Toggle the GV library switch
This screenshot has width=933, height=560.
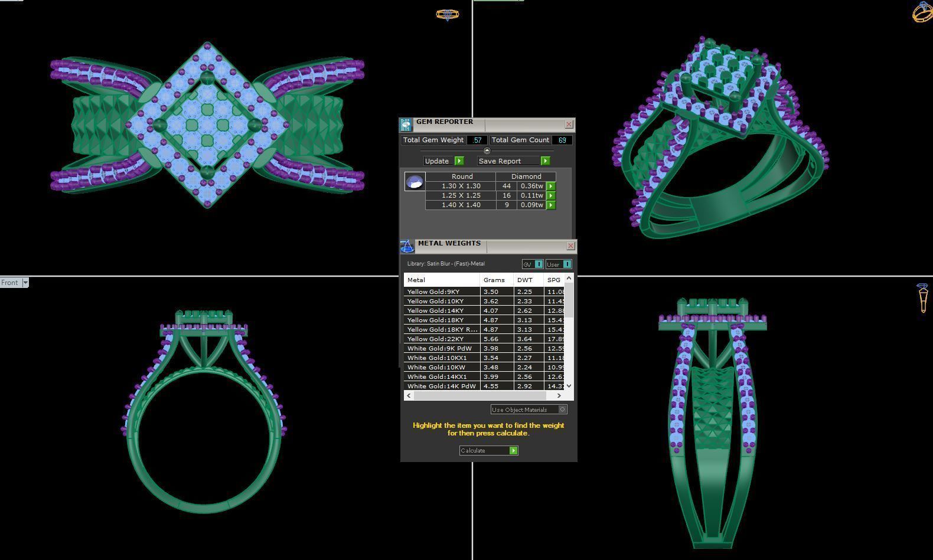pos(539,264)
